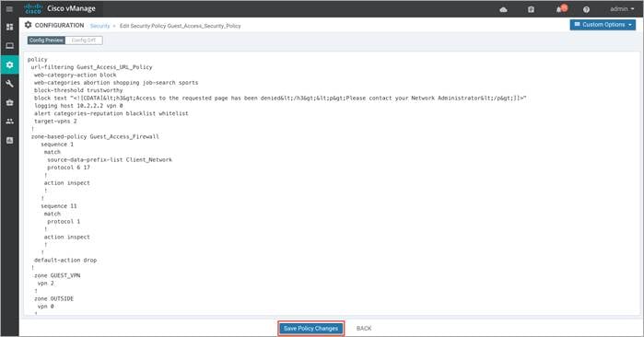Click the 'block-threshold trustworthy' line

coord(78,90)
